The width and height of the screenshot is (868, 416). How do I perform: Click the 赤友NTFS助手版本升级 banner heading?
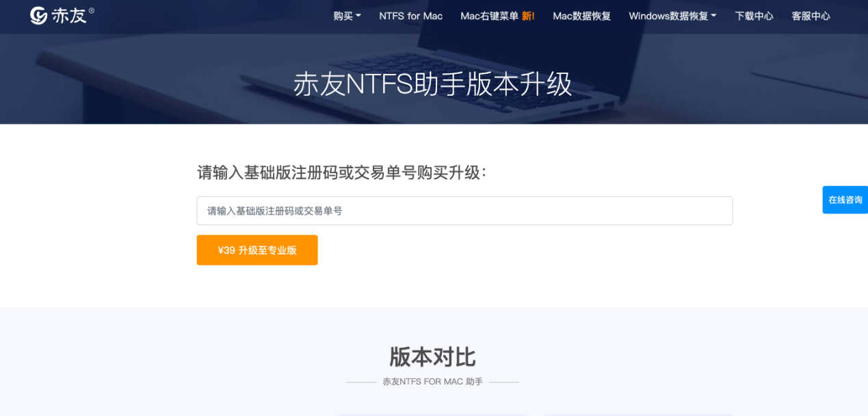[x=434, y=84]
